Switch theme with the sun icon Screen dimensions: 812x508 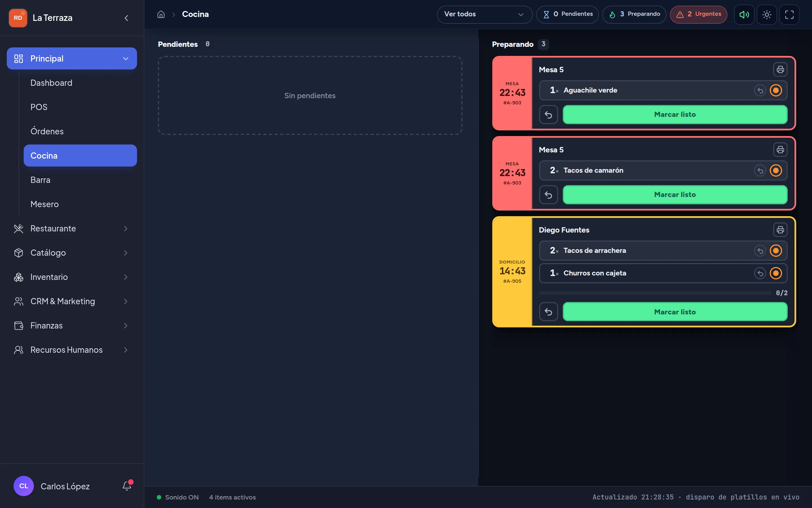[767, 14]
